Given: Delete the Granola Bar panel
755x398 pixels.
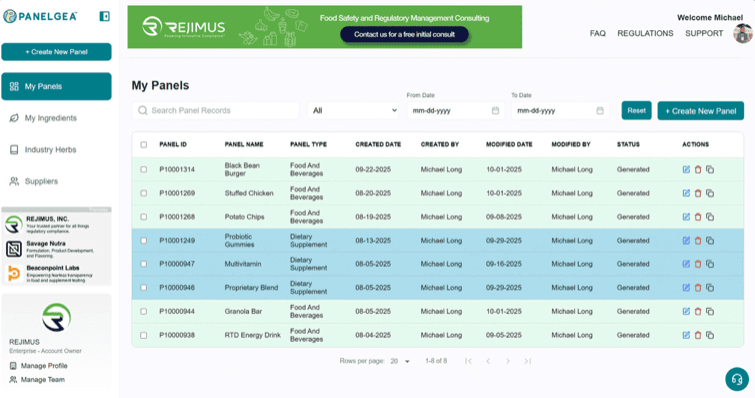Looking at the screenshot, I should 698,311.
